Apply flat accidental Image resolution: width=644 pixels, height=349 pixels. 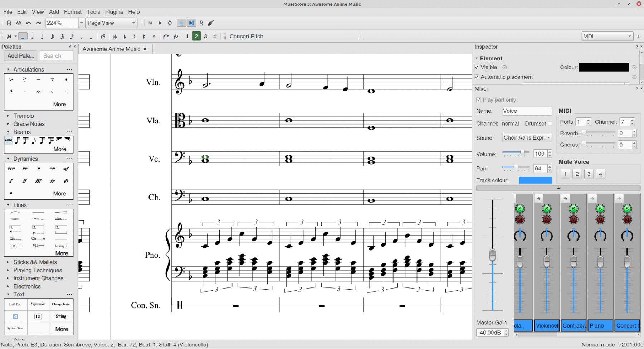(x=125, y=37)
